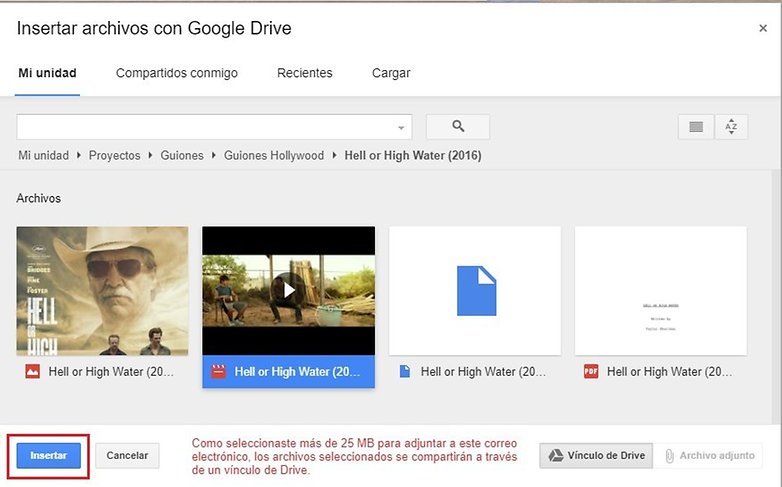Select the PDF script thumbnail

point(661,291)
